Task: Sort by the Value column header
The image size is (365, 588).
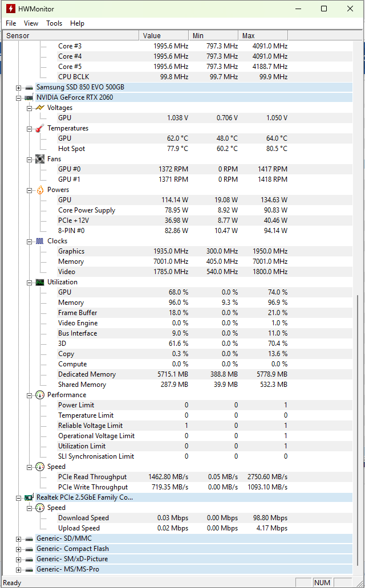Action: 164,36
